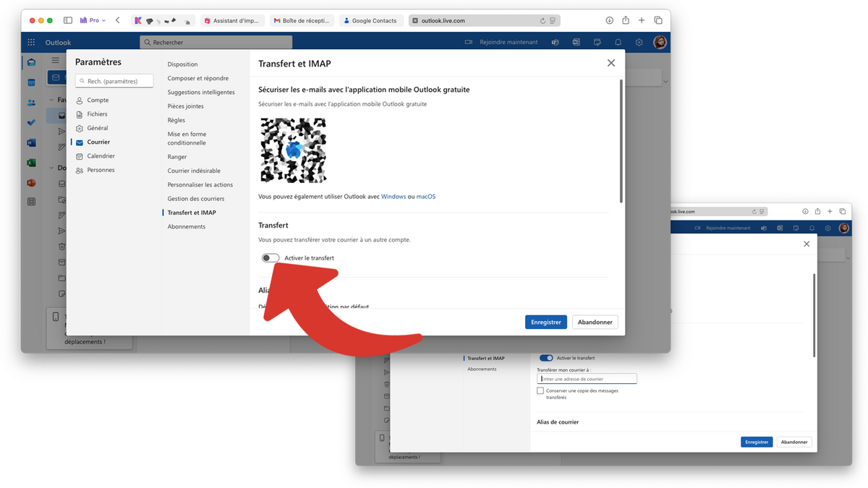Close the settings dialog in the front window
Viewport: 868px width, 488px height.
coord(611,63)
